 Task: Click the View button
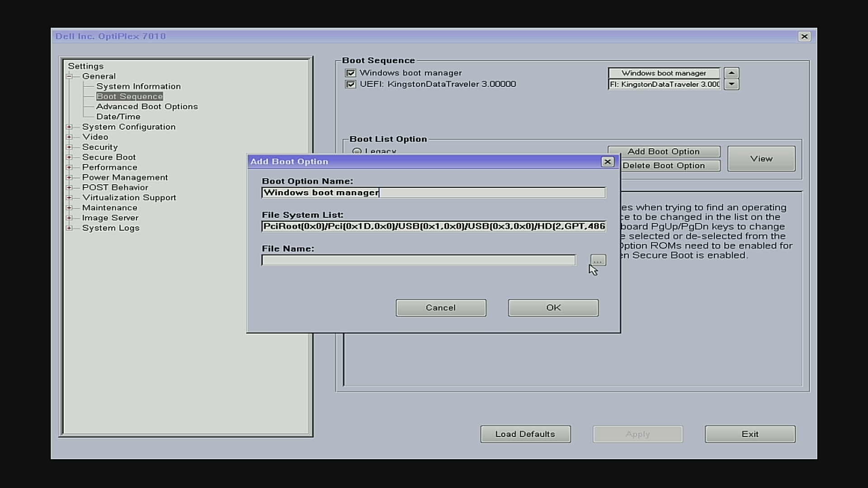click(x=761, y=159)
